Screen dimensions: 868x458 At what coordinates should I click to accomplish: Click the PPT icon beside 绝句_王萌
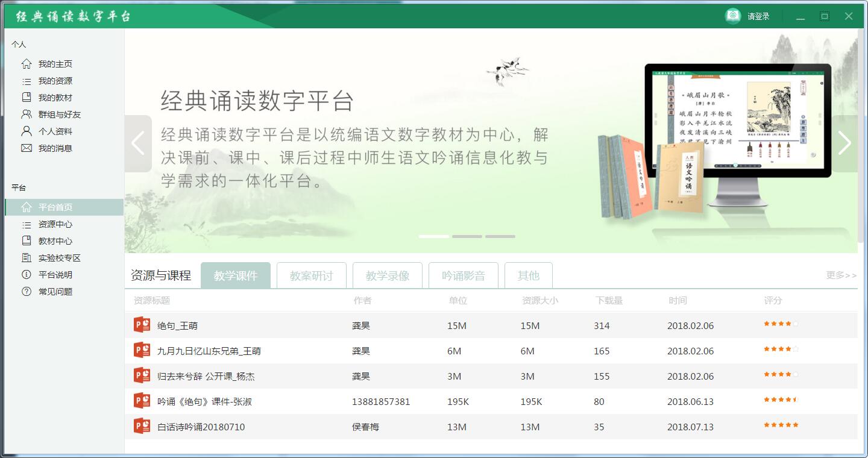(x=140, y=324)
